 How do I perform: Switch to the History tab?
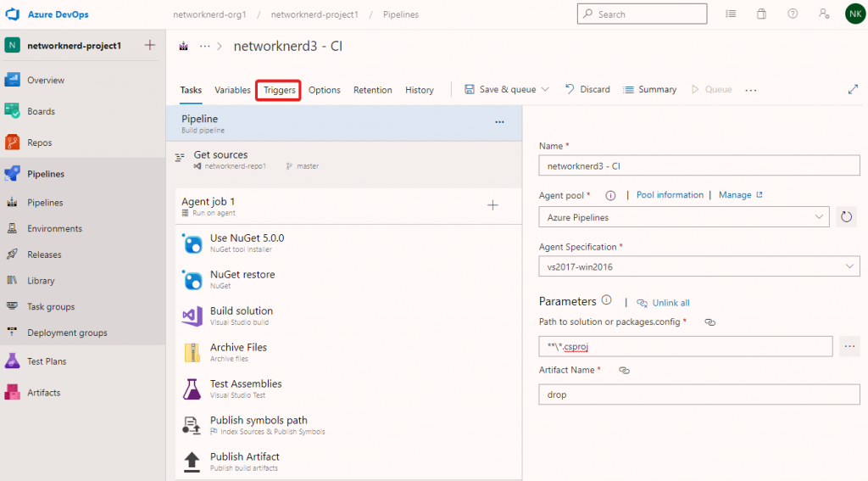point(419,90)
